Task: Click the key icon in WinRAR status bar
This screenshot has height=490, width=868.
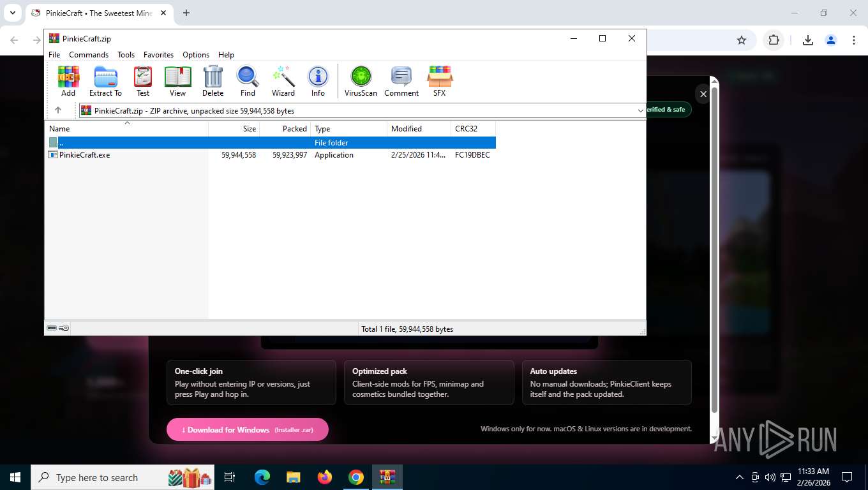Action: [64, 328]
